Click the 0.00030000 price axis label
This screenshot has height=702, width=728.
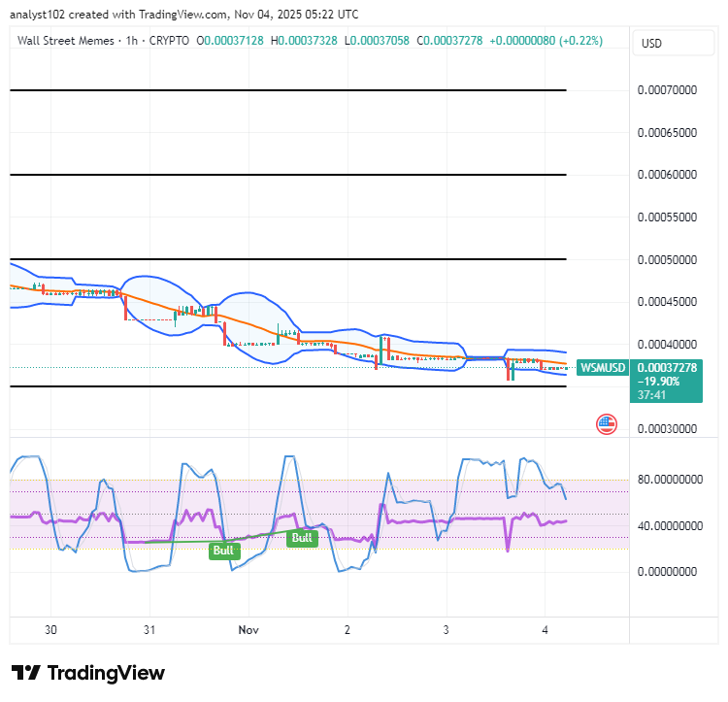pos(667,429)
